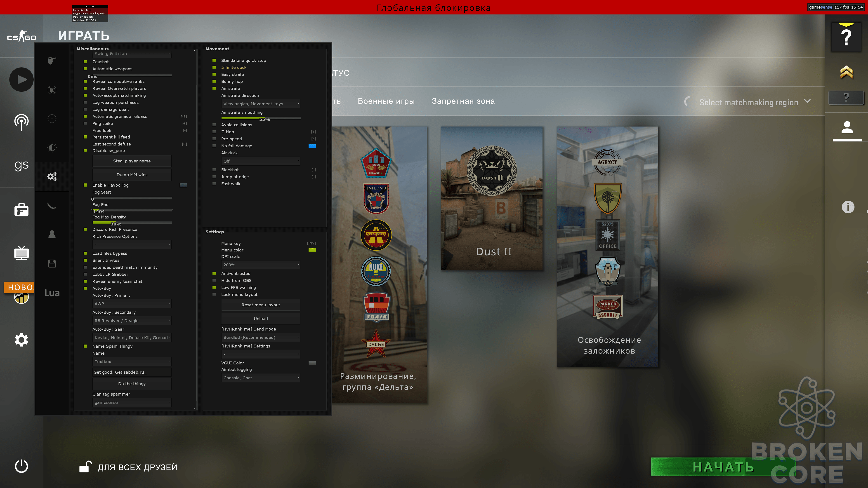This screenshot has height=488, width=868.
Task: Toggle the Zeusbot checkbox
Action: coord(85,62)
